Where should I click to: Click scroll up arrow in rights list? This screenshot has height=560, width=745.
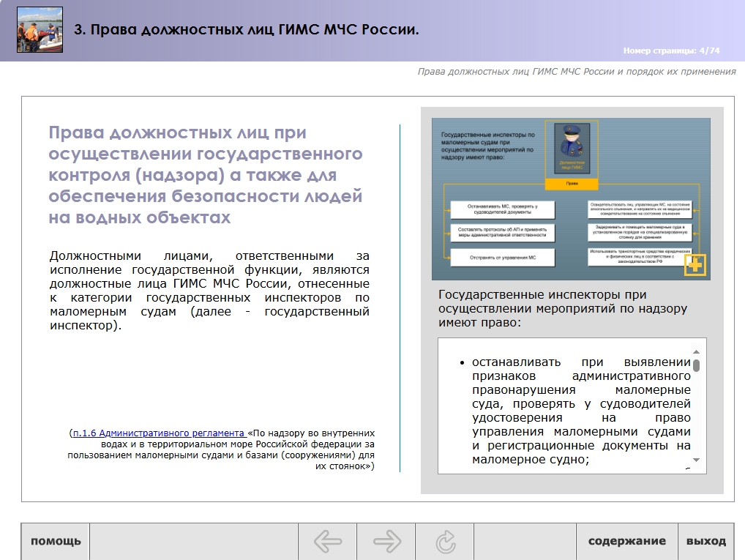click(x=696, y=352)
